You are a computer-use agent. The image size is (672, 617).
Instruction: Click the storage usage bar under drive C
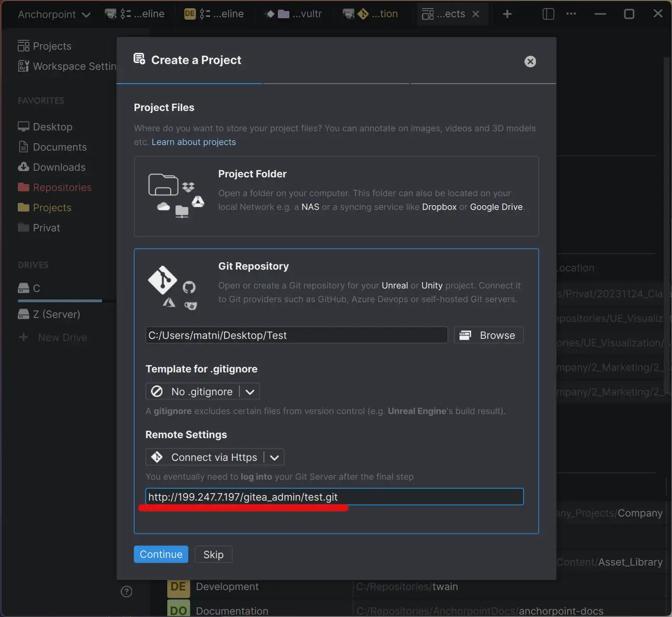pyautogui.click(x=59, y=301)
